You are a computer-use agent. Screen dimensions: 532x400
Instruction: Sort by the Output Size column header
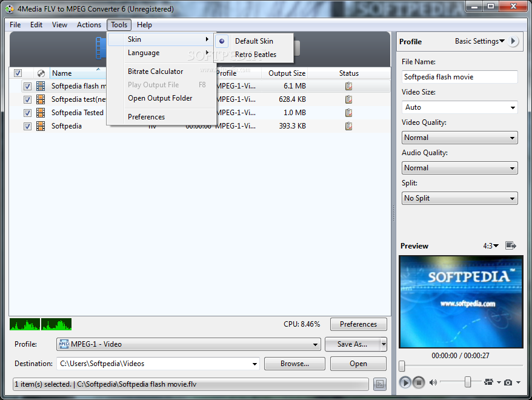(x=285, y=73)
